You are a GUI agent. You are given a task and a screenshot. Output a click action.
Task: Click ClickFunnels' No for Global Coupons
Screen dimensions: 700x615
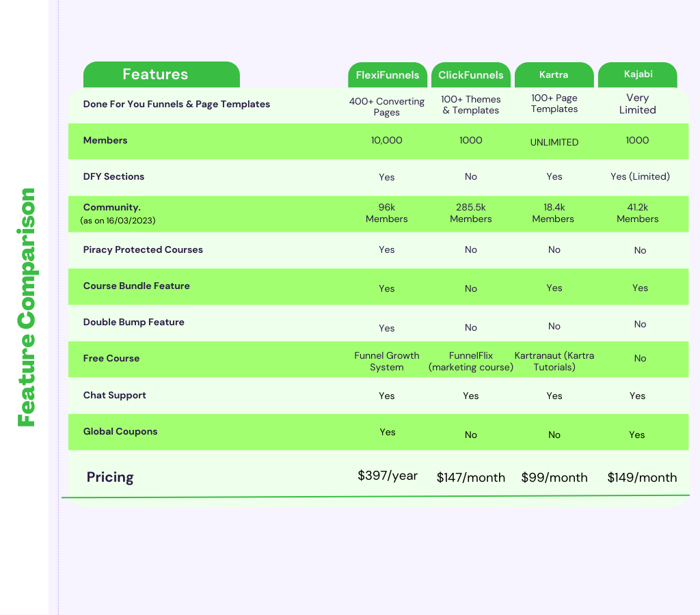coord(471,435)
